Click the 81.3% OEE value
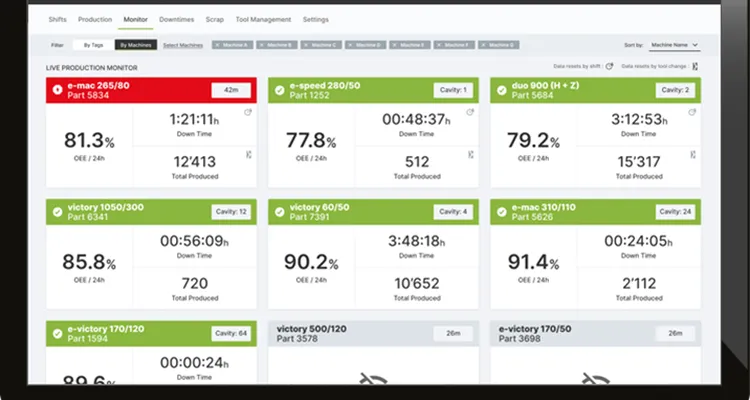This screenshot has height=400, width=750. point(89,141)
